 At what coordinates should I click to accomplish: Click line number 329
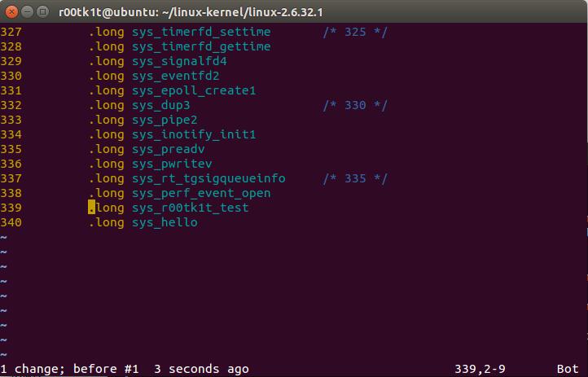[11, 61]
